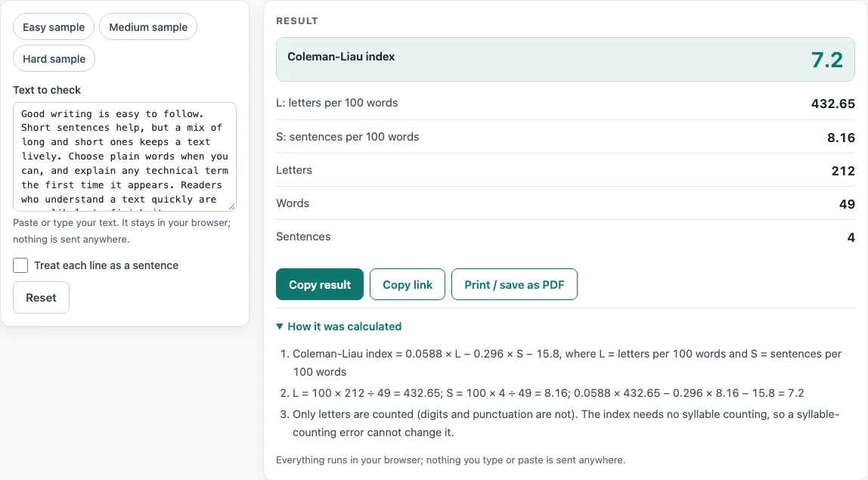Click the Text to check label
This screenshot has height=480, width=868.
click(x=47, y=90)
